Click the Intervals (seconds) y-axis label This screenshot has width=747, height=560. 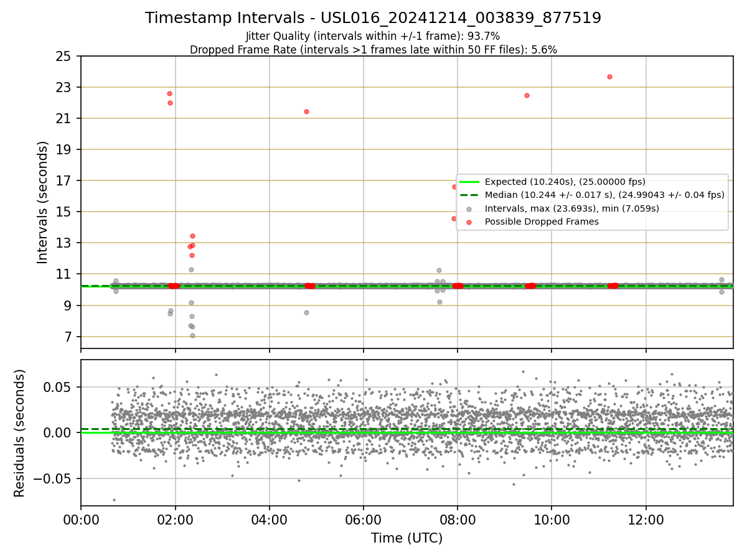click(x=43, y=202)
